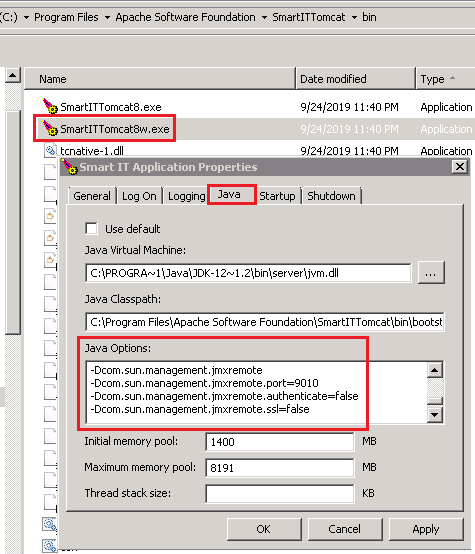Click the tcnative-1.dll file icon
Image resolution: width=475 pixels, height=554 pixels.
coord(50,151)
